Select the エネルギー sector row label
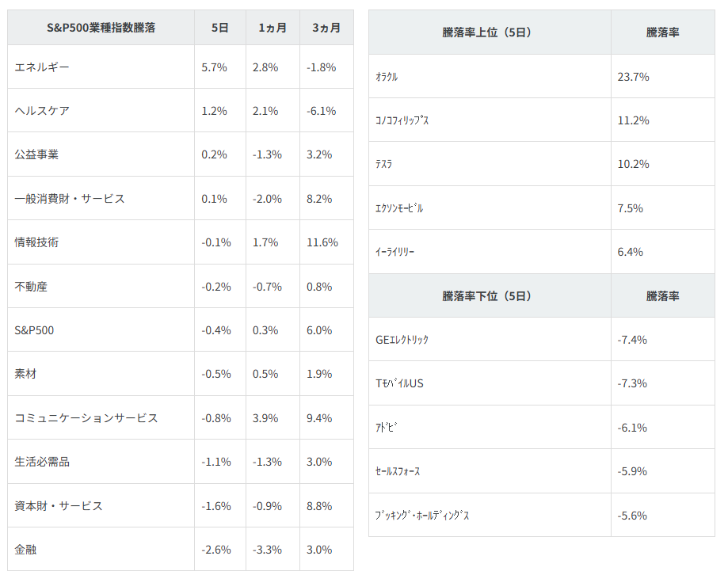Image resolution: width=728 pixels, height=575 pixels. point(42,67)
